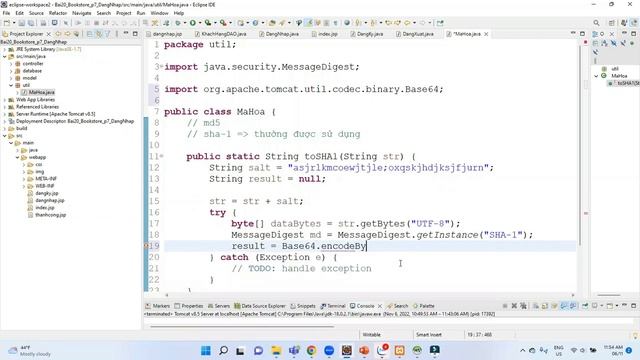Start Debug with the bug icon
This screenshot has height=360, width=640.
[x=178, y=23]
